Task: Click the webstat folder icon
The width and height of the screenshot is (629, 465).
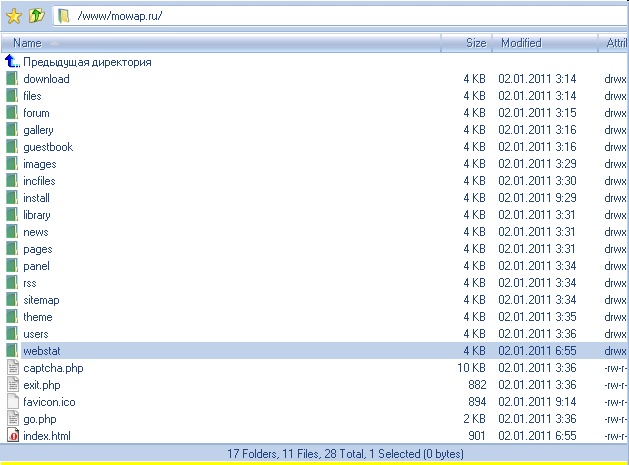Action: tap(12, 351)
